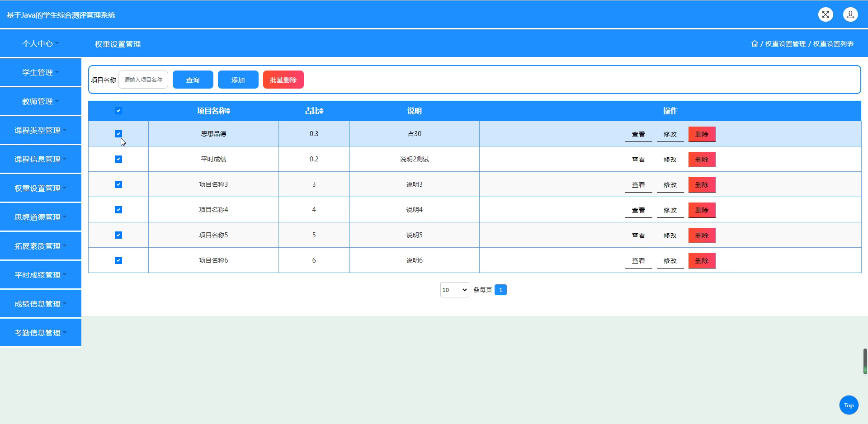
Task: Uncheck the 项目名称3 row checkbox
Action: (x=118, y=184)
